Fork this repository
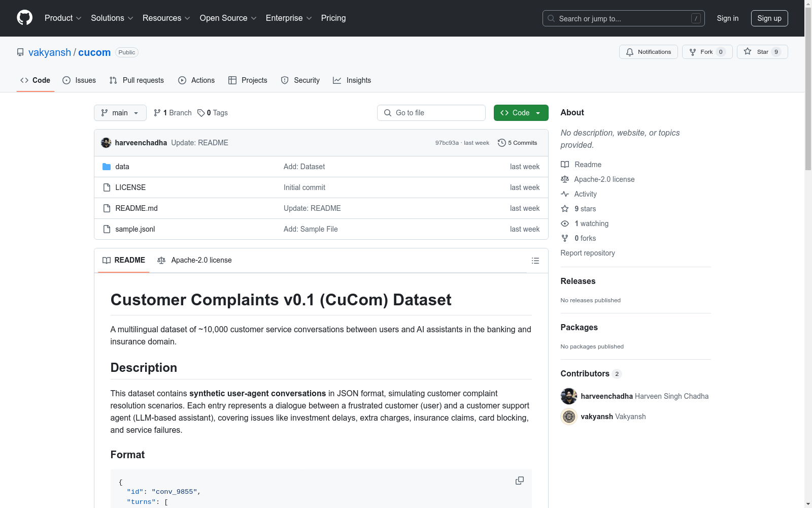Viewport: 812px width, 508px height. click(x=707, y=52)
